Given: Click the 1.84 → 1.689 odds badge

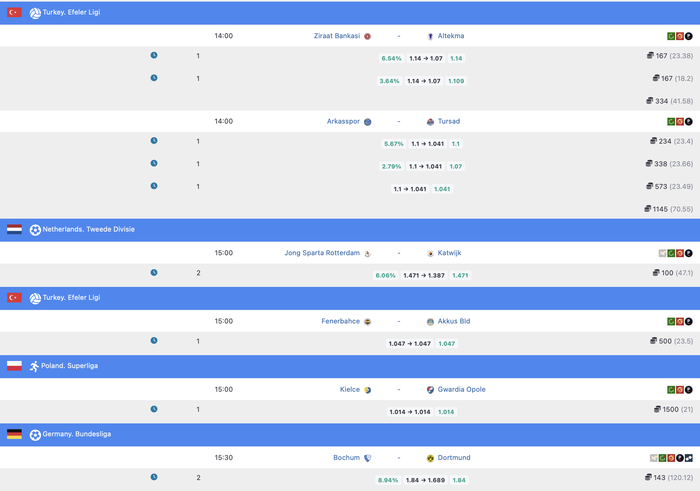Looking at the screenshot, I should [x=425, y=480].
